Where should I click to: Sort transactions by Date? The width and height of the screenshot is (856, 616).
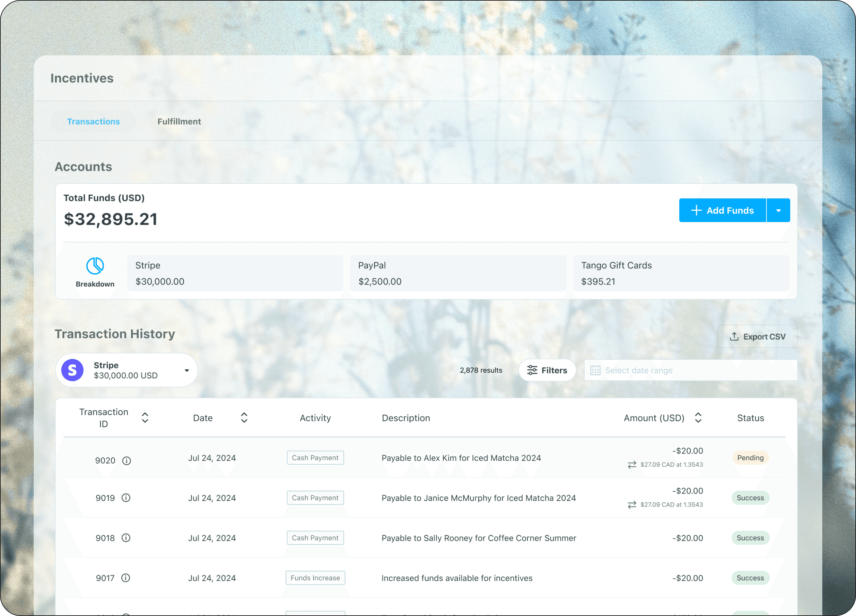pos(244,417)
